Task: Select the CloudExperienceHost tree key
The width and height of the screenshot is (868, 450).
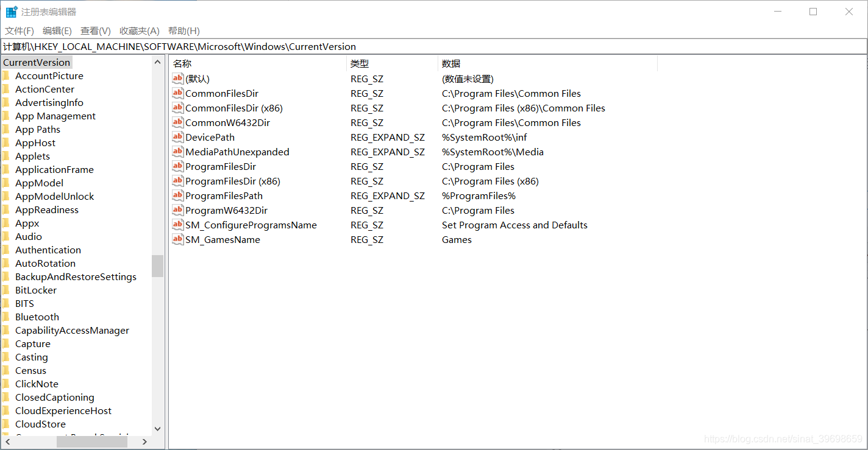Action: [x=63, y=410]
